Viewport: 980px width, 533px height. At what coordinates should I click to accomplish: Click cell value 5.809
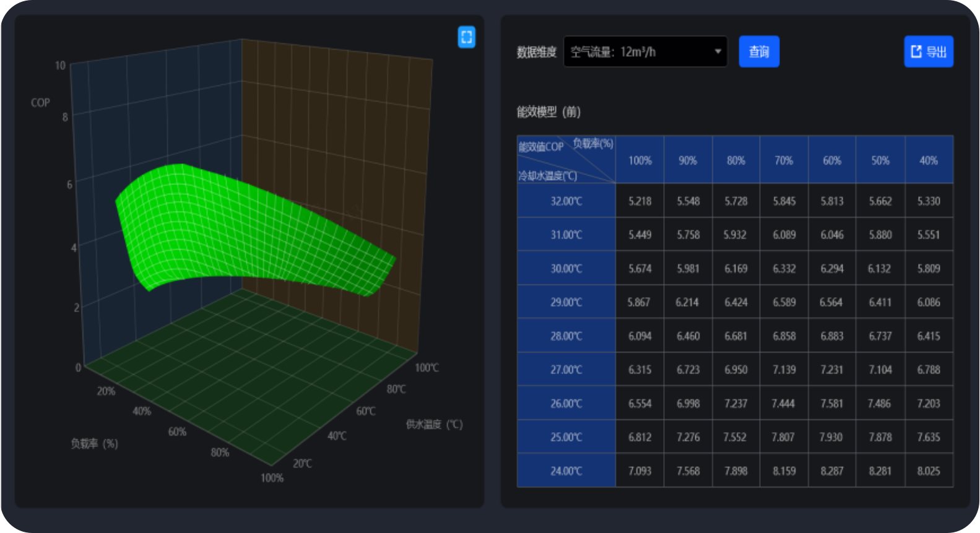(929, 268)
